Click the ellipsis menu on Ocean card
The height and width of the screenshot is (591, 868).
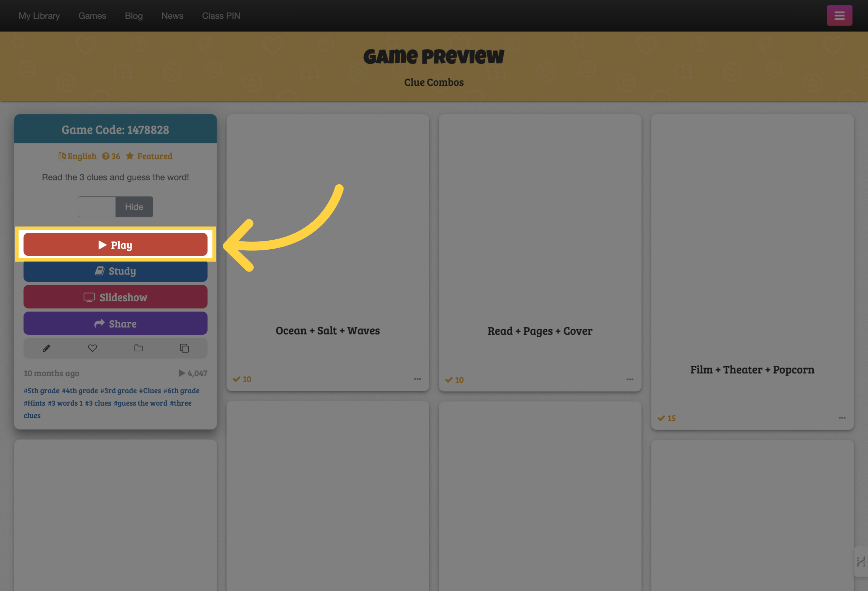(418, 378)
